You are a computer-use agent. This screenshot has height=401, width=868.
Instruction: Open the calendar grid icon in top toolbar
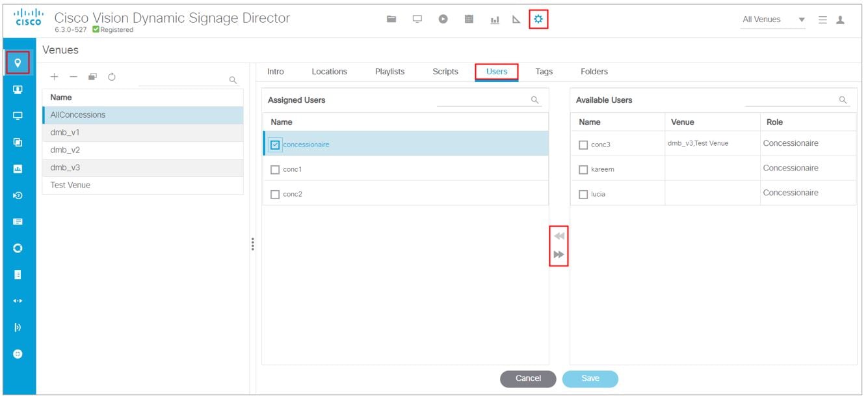click(x=469, y=20)
